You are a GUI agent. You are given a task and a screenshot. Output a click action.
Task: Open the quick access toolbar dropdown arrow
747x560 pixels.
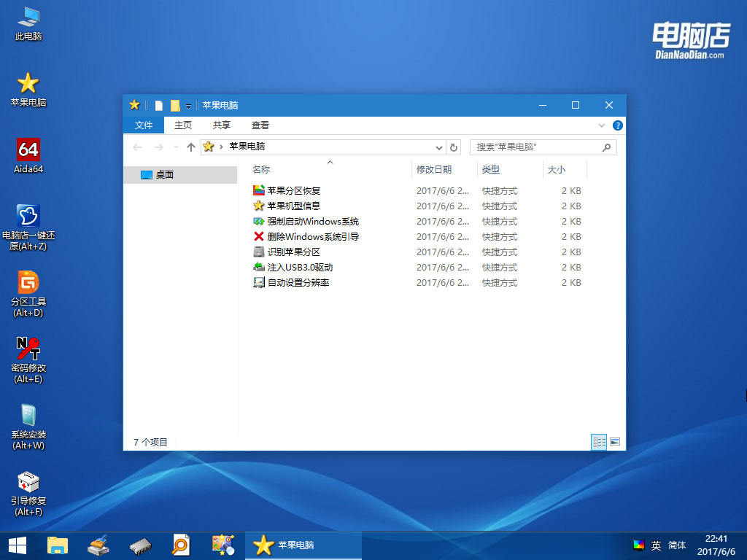tap(189, 106)
